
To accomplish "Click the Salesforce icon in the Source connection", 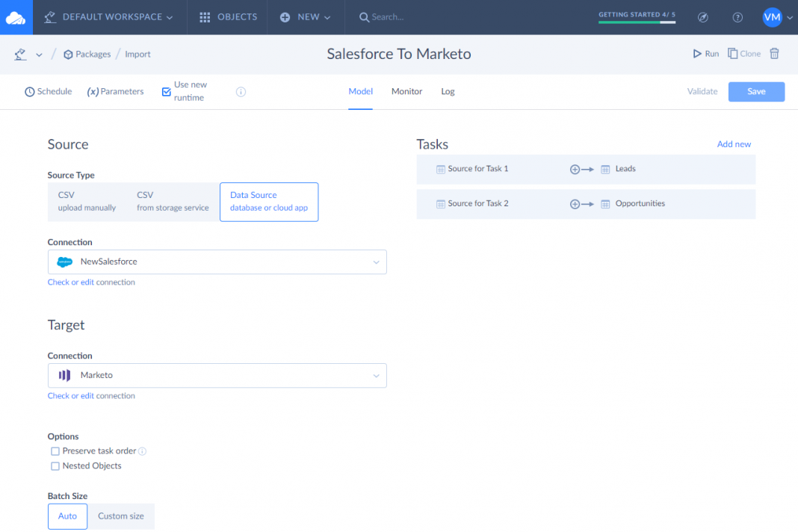I will coord(64,262).
